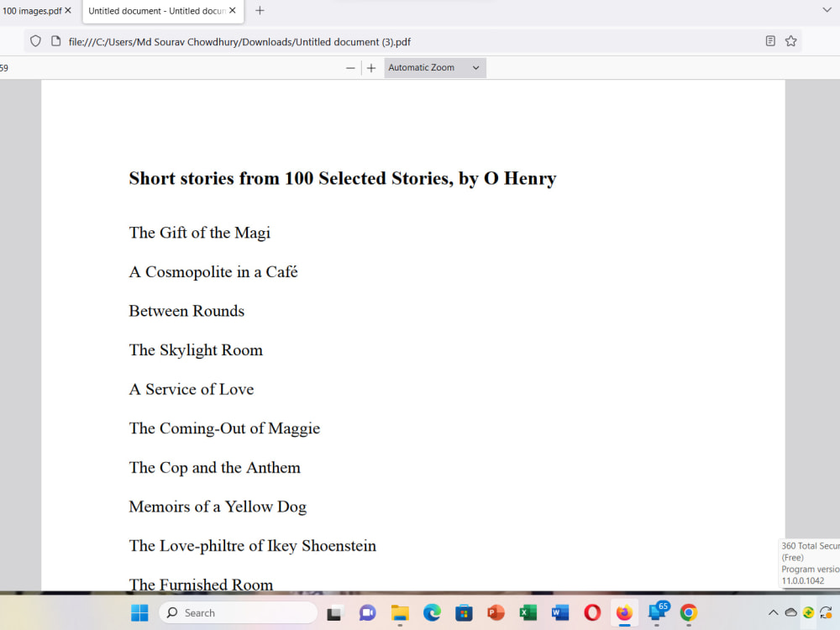Click the line 'Memoirs of a Yellow Dog'

[x=218, y=507]
